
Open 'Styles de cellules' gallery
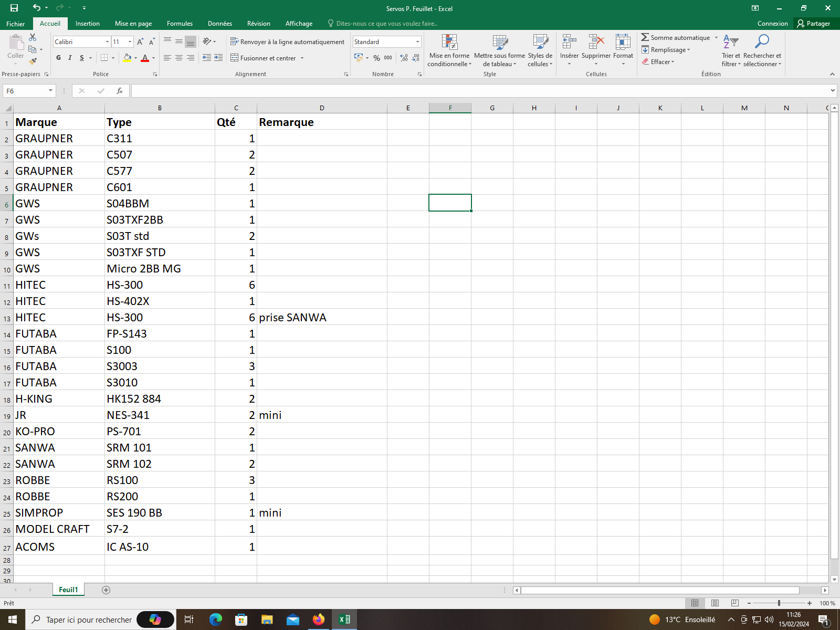tap(540, 50)
